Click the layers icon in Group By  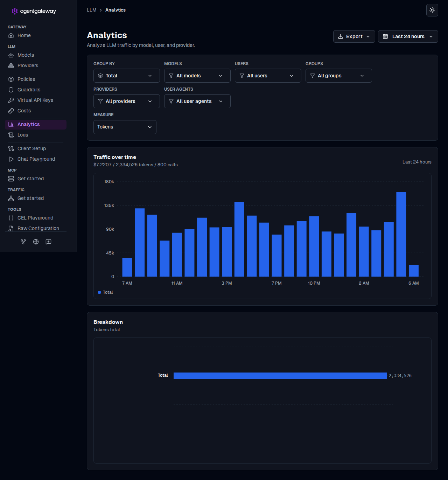click(100, 76)
